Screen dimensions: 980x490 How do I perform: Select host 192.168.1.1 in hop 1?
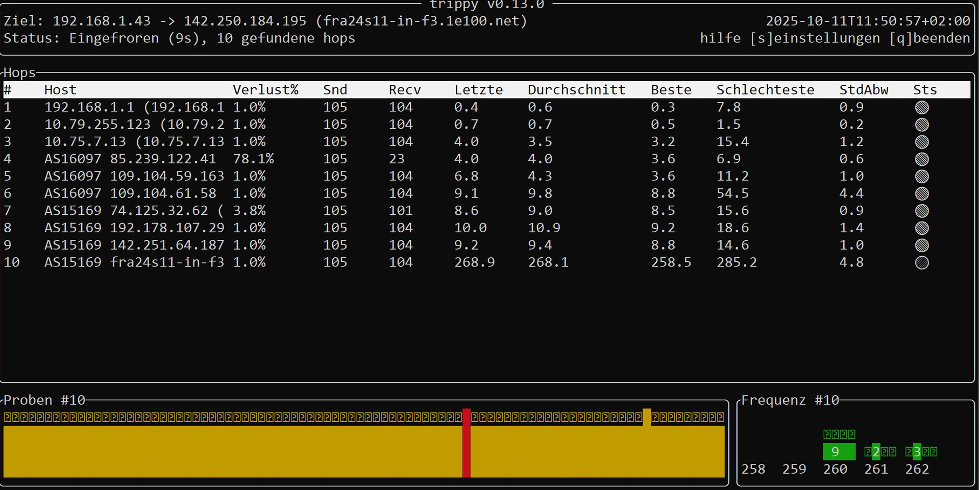click(134, 107)
